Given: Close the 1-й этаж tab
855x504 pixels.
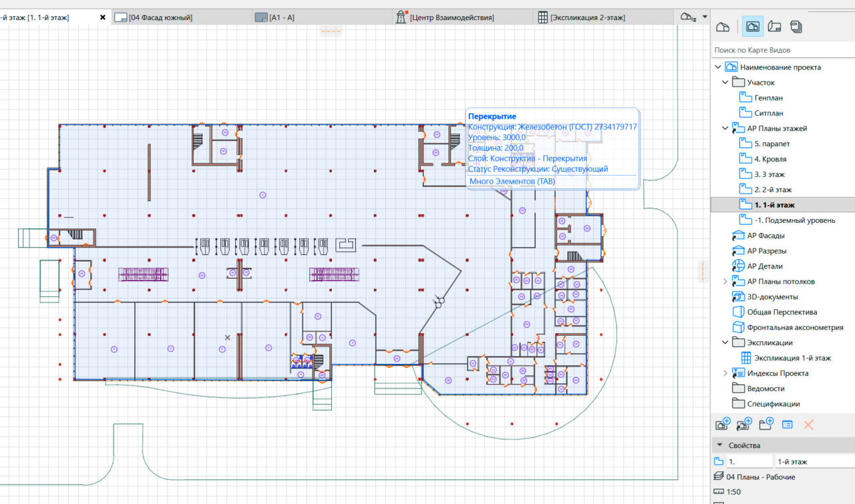Looking at the screenshot, I should [x=103, y=17].
